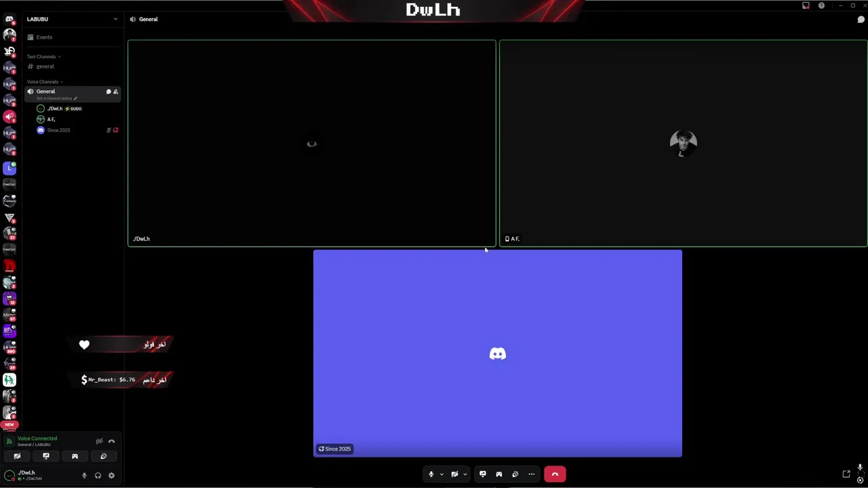Share your screen from call bar
This screenshot has height=488, width=868.
483,474
